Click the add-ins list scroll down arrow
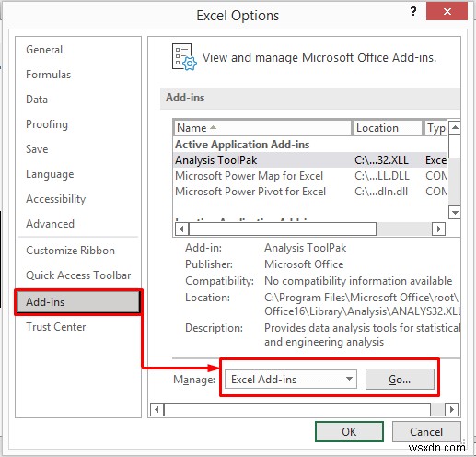 (x=455, y=212)
